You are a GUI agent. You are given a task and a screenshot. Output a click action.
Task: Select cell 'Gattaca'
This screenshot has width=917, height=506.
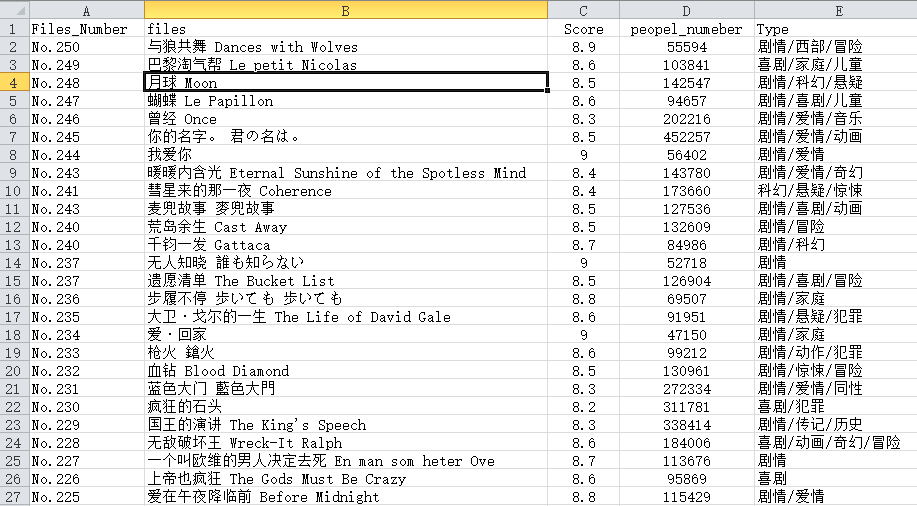pos(346,245)
